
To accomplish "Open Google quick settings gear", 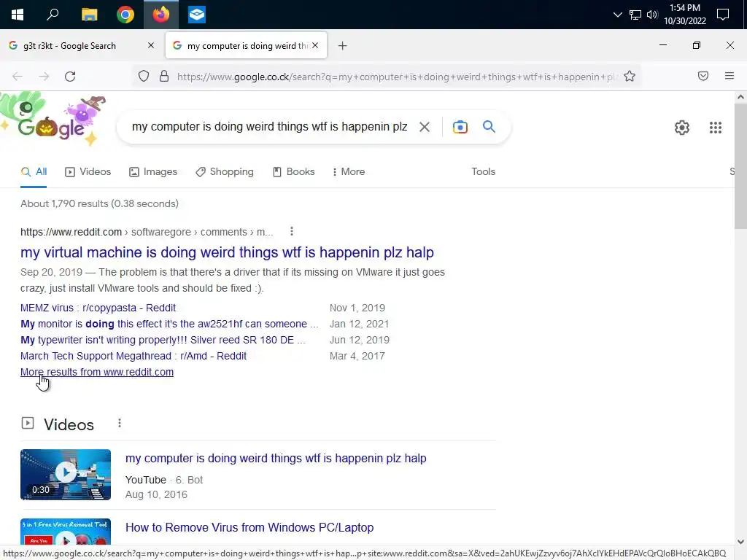I will (x=682, y=128).
